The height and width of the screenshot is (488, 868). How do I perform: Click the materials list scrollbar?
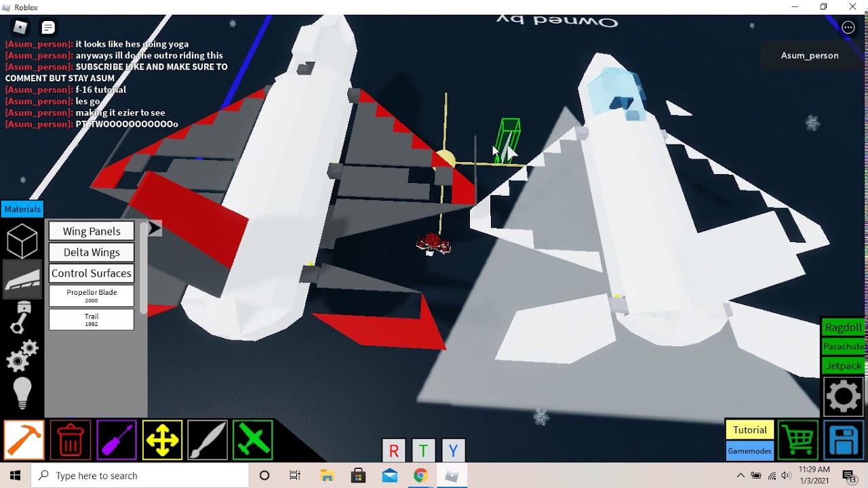pyautogui.click(x=143, y=268)
